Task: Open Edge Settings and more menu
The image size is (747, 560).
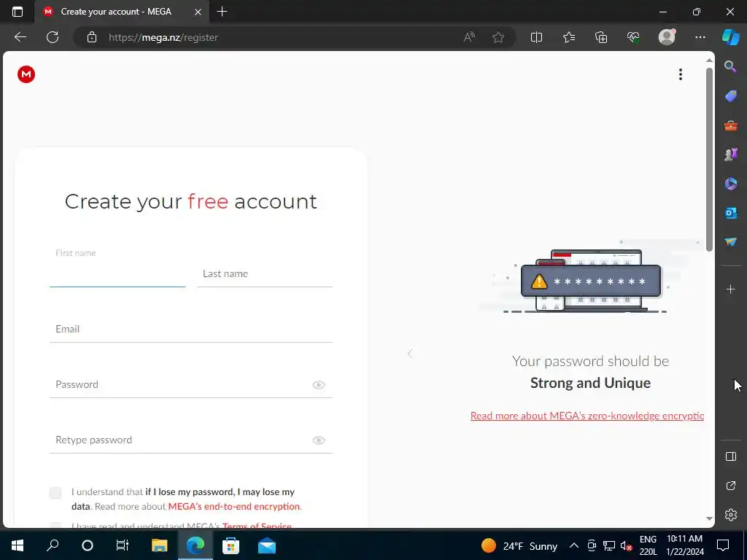Action: point(700,37)
